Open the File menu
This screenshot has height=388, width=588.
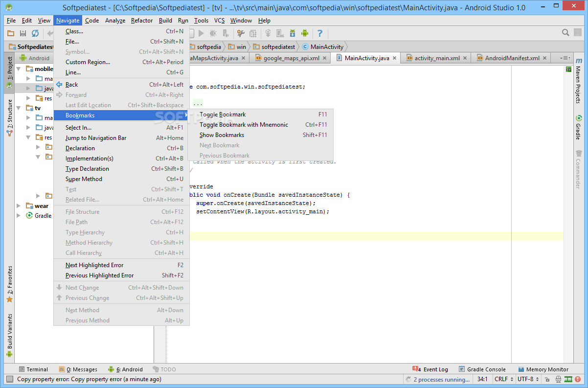tap(11, 21)
